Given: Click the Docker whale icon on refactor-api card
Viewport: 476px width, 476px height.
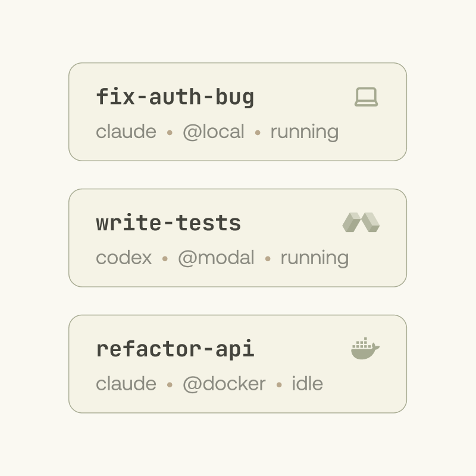Looking at the screenshot, I should [365, 349].
